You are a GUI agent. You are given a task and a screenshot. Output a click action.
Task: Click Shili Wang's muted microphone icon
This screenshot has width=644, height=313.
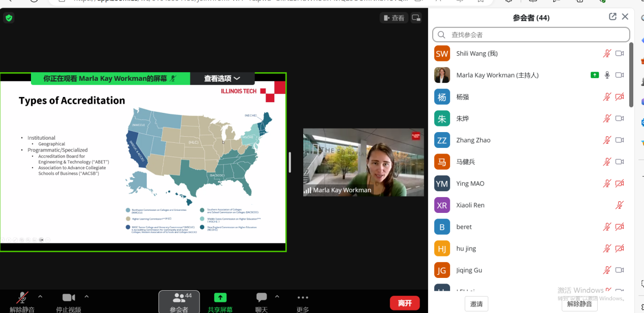tap(607, 53)
